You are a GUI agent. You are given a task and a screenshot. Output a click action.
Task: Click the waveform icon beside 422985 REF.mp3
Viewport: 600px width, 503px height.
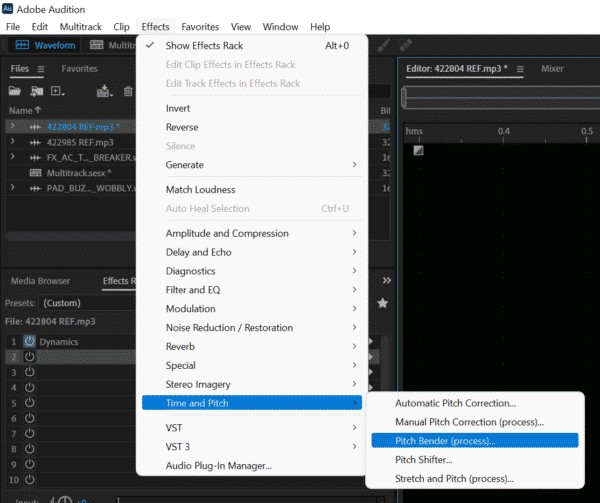[x=35, y=143]
